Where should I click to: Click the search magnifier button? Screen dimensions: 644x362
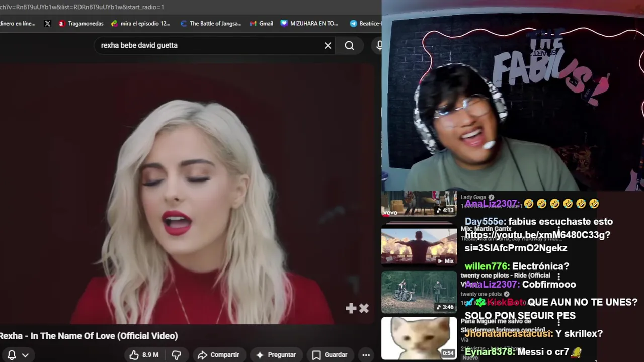[x=349, y=46]
